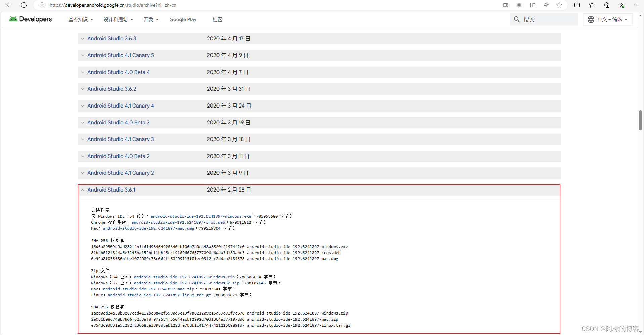
Task: Click the search magnifier icon
Action: click(x=517, y=19)
